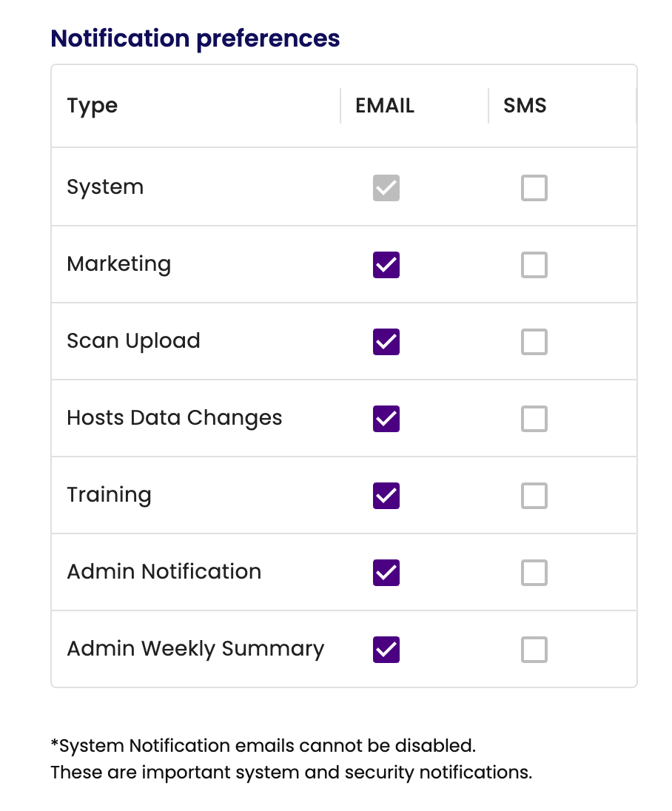This screenshot has width=672, height=811.
Task: Uncheck Marketing email notifications checkbox
Action: click(386, 265)
